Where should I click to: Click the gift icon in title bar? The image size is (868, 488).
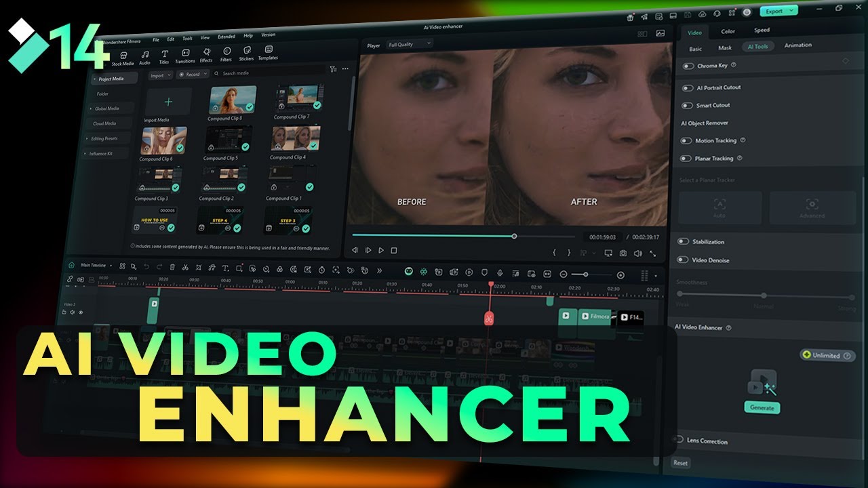pyautogui.click(x=631, y=16)
